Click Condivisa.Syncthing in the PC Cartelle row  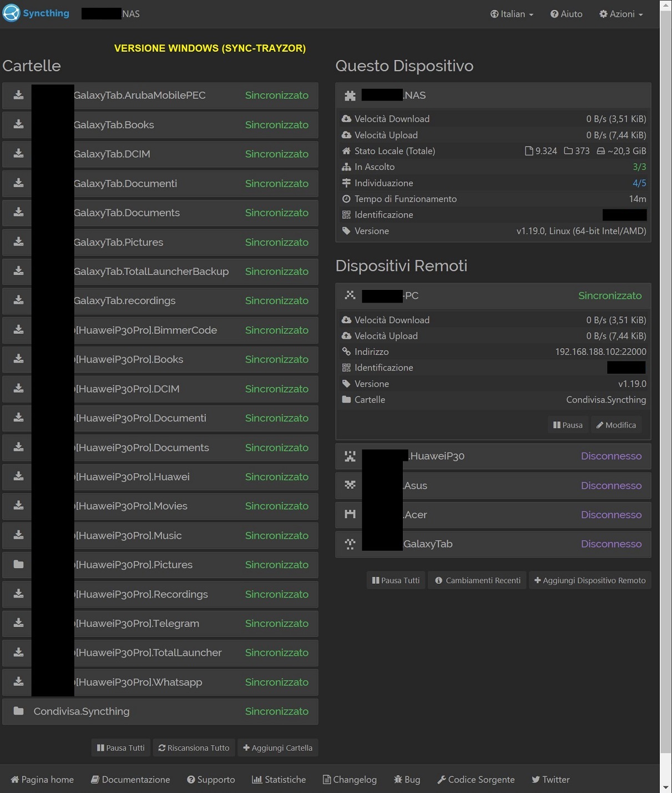pyautogui.click(x=606, y=400)
